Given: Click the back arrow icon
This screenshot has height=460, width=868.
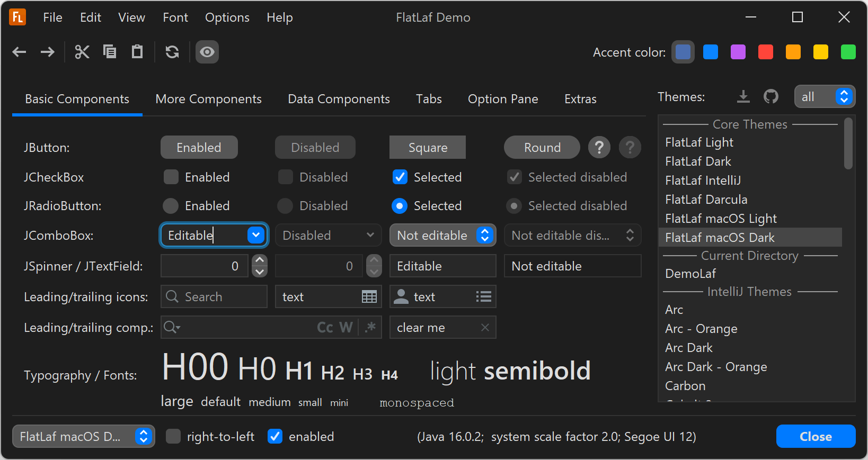Looking at the screenshot, I should [x=20, y=52].
